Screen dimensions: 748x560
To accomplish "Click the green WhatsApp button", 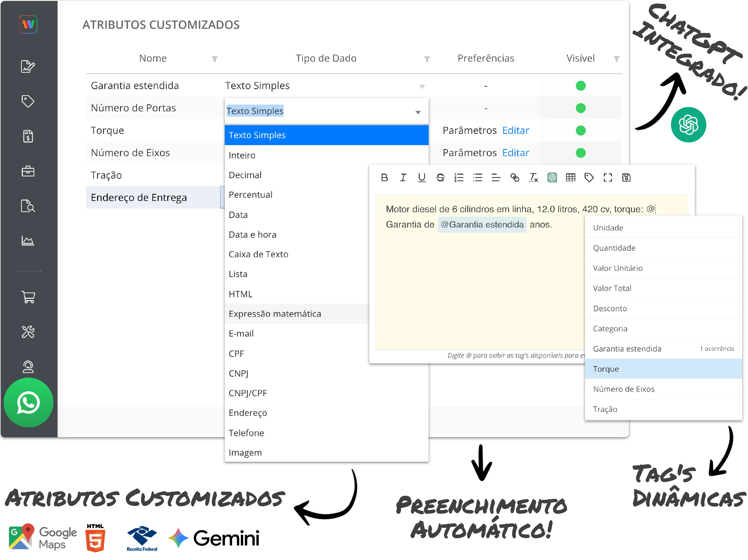I will (x=29, y=402).
